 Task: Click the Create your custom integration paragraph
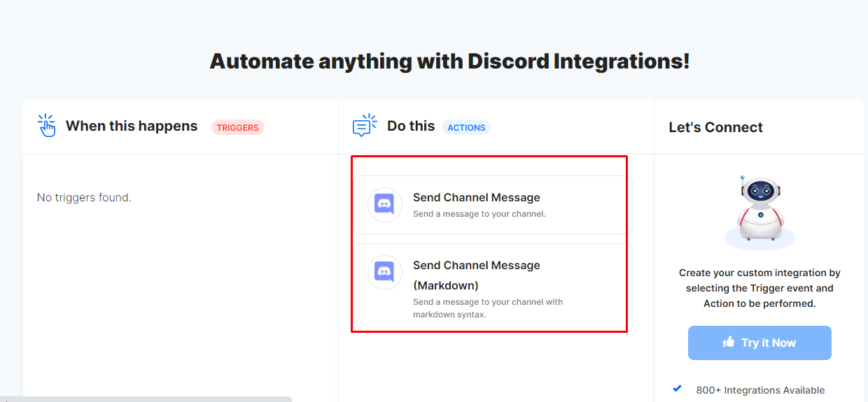[759, 288]
